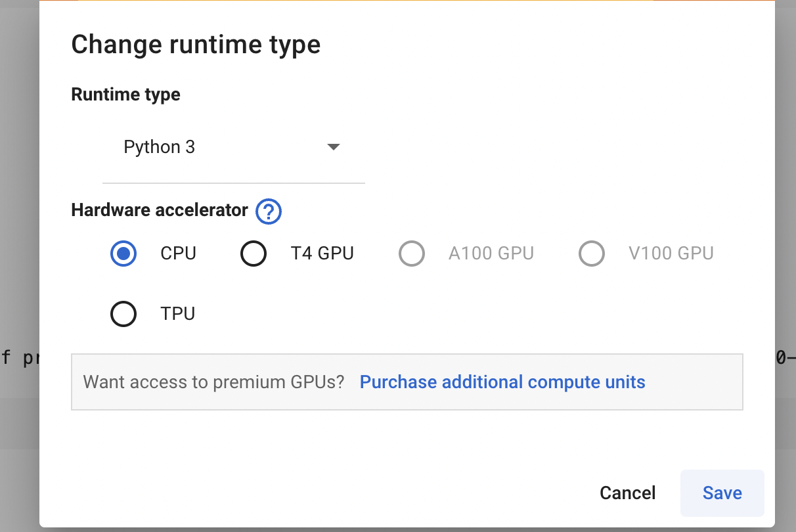This screenshot has width=796, height=532.
Task: Pick the V100 GPU radio button
Action: click(592, 254)
